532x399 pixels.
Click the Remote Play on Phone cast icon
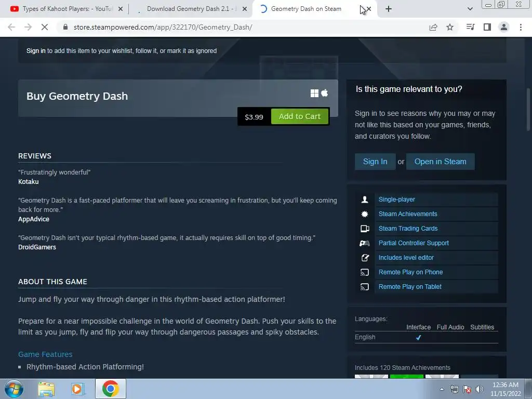click(365, 272)
